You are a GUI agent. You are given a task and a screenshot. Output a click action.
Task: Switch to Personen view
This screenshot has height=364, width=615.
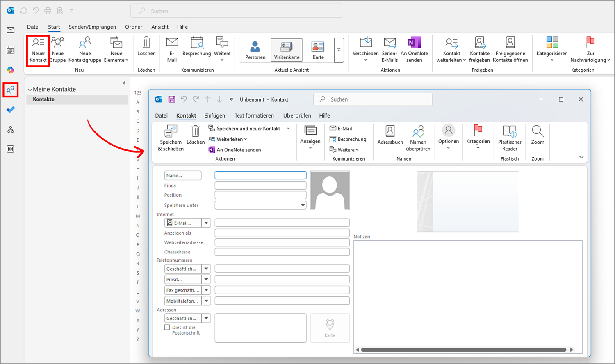[x=255, y=50]
